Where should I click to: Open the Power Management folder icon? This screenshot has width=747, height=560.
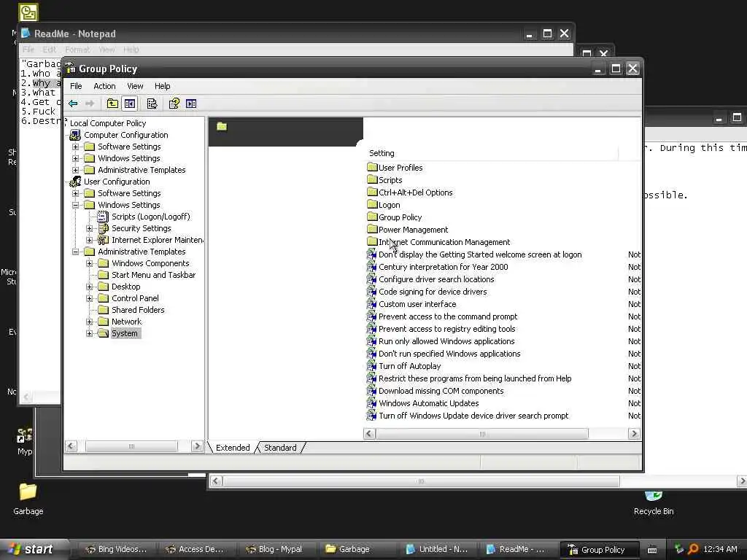372,229
